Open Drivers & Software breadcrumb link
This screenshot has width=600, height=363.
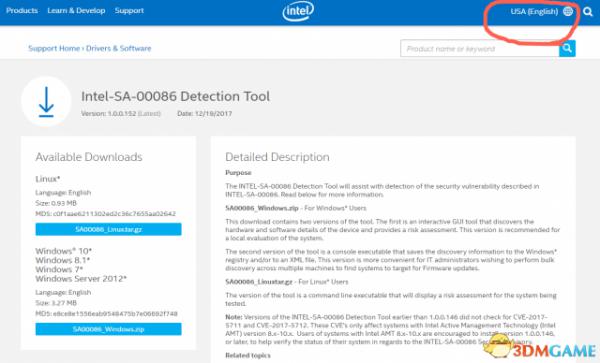[119, 48]
